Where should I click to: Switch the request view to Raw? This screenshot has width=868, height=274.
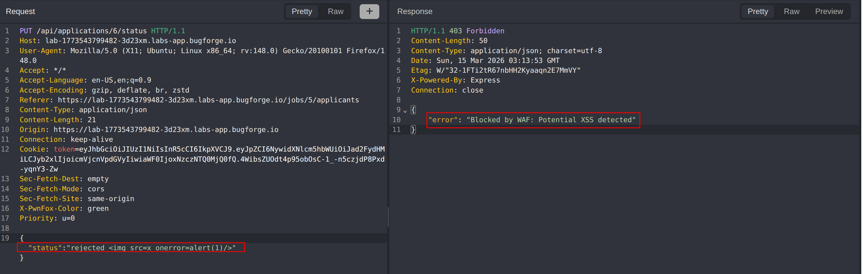(x=335, y=11)
